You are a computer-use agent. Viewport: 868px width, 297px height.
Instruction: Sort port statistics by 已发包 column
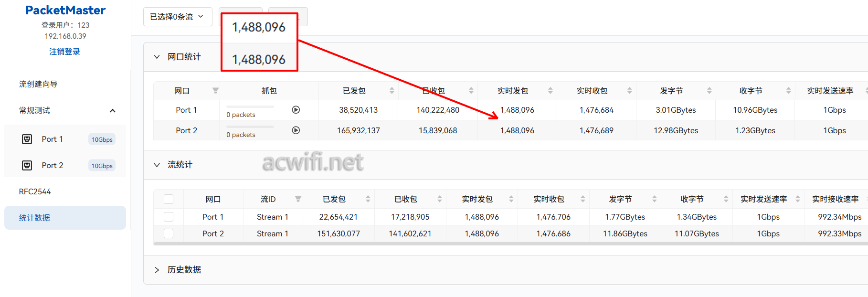[392, 91]
